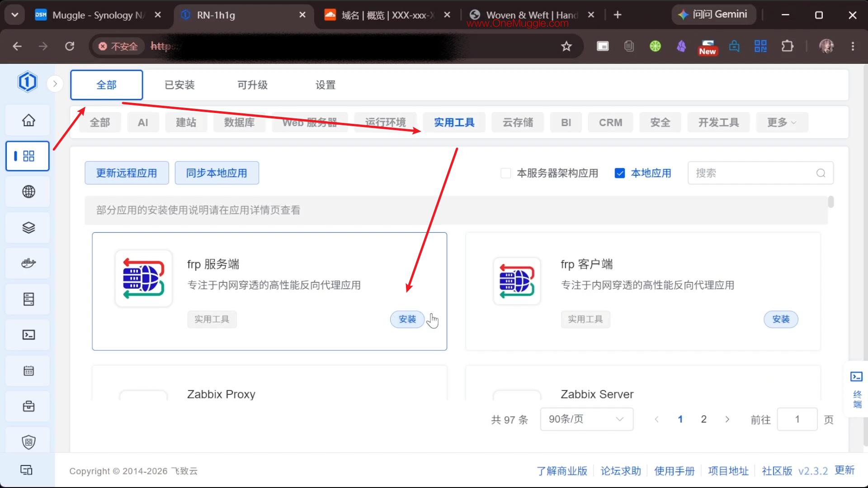This screenshot has height=488, width=868.
Task: Select the 开发工具 category filter
Action: (x=719, y=122)
